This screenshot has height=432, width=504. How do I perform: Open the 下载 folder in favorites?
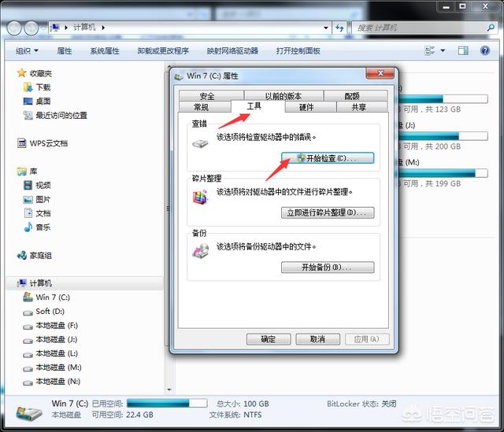pyautogui.click(x=37, y=87)
